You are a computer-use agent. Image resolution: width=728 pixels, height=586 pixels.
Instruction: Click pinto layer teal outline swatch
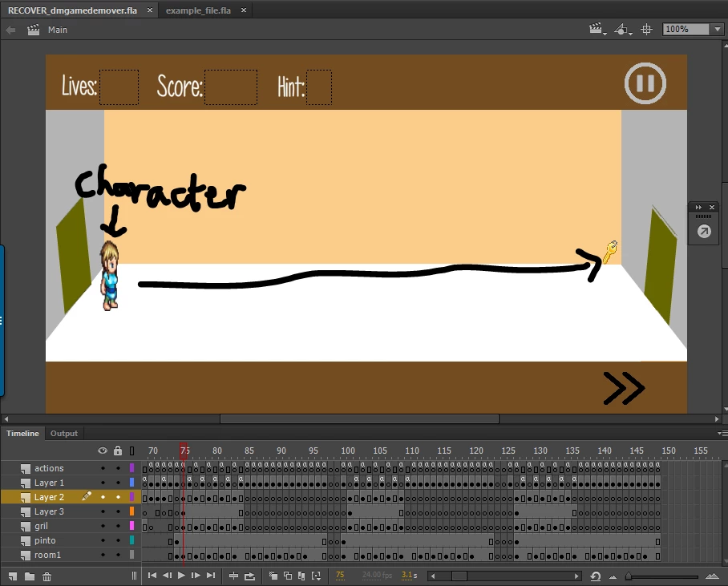(x=131, y=540)
